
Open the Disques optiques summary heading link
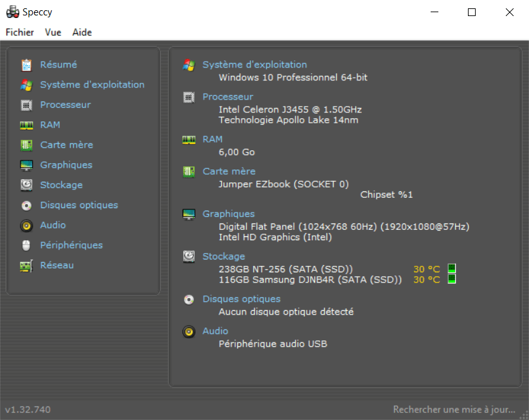(241, 299)
